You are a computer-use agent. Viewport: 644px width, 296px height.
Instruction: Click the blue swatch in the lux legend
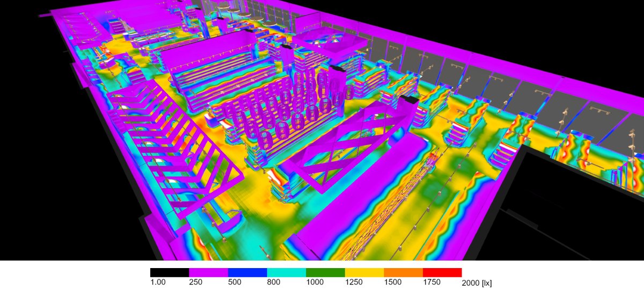(247, 272)
